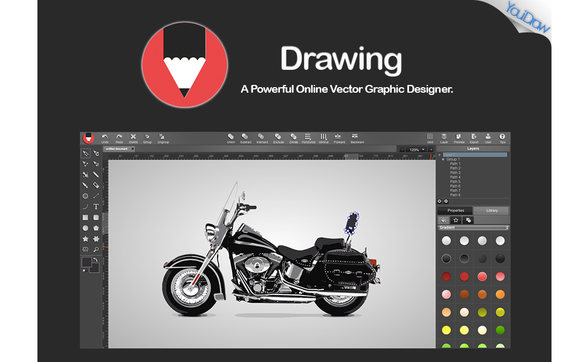
Task: Open the User account icon
Action: coord(488,137)
